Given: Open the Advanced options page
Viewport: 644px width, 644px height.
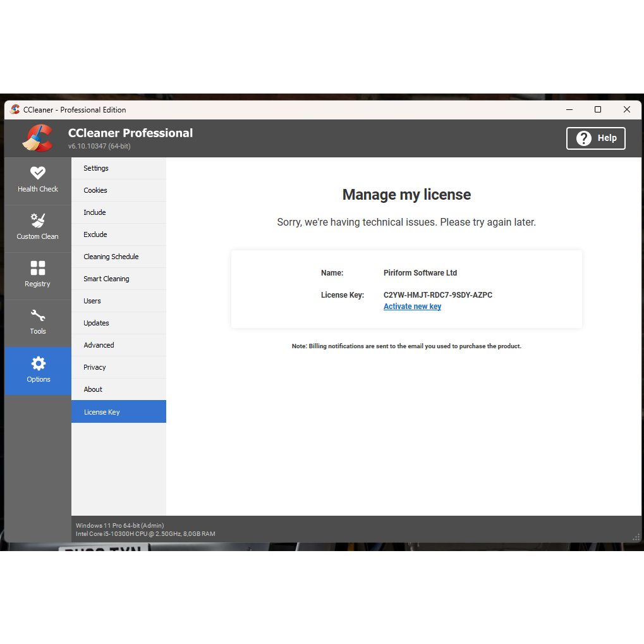Looking at the screenshot, I should click(99, 345).
